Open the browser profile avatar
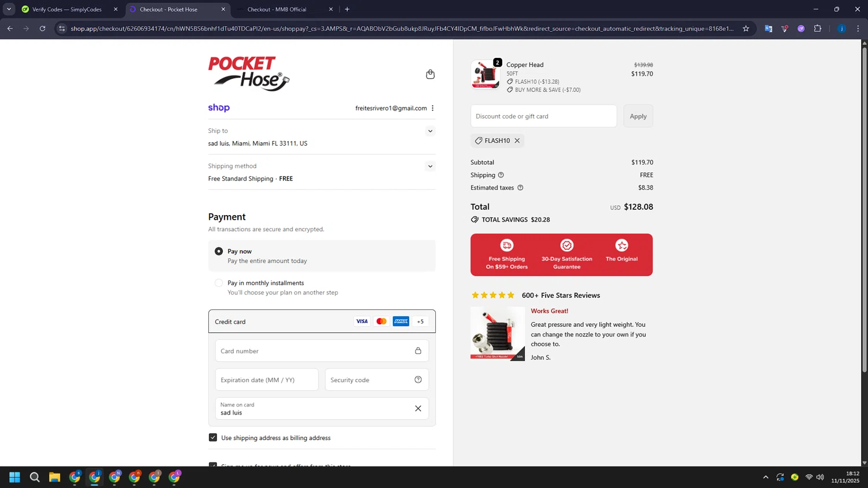868x488 pixels. [841, 28]
